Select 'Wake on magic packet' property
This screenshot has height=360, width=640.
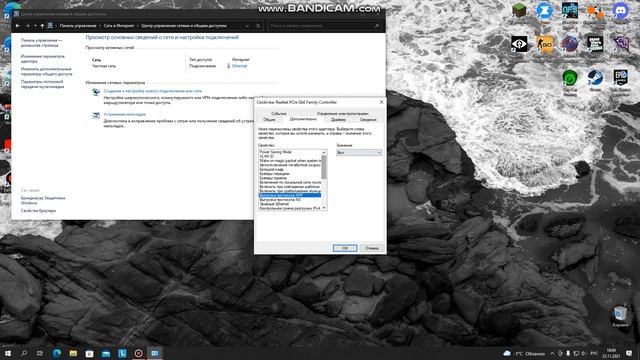(x=290, y=161)
